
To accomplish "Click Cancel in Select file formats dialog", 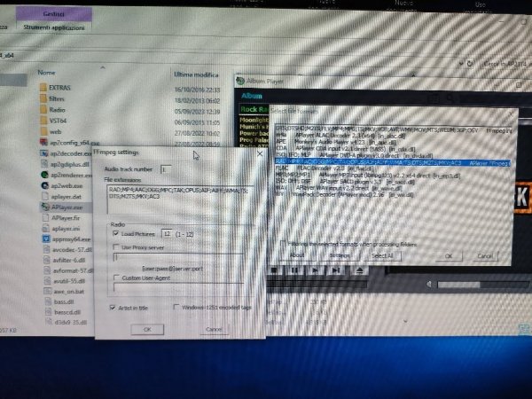I will (x=485, y=256).
